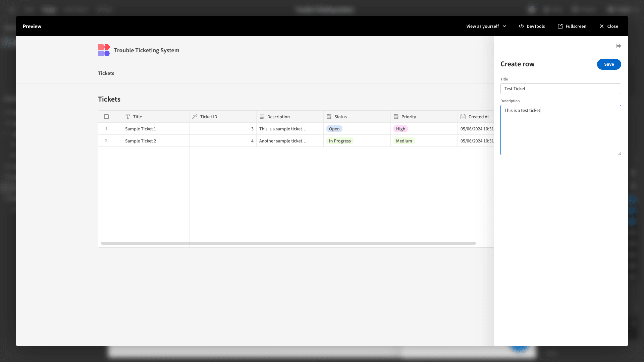Click the Title column text-type icon
Screen dimensions: 644x362
(127, 117)
